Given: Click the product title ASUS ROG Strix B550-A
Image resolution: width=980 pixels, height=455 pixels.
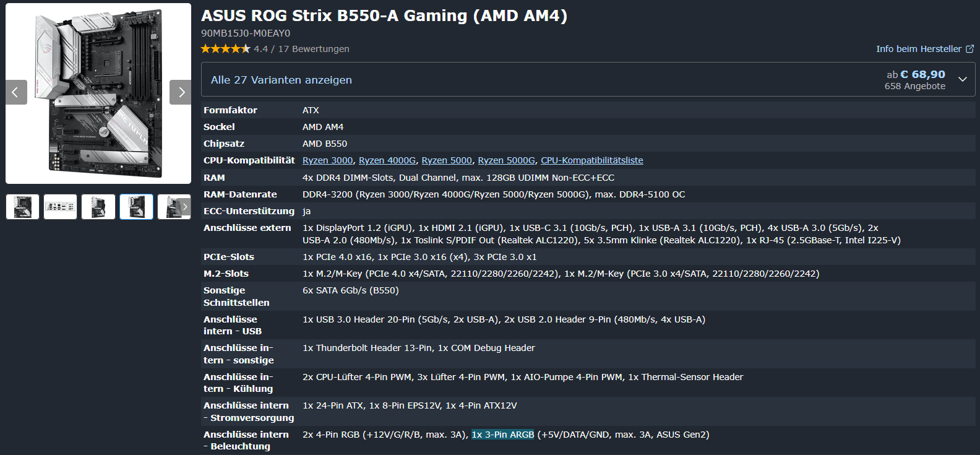Looking at the screenshot, I should point(384,15).
